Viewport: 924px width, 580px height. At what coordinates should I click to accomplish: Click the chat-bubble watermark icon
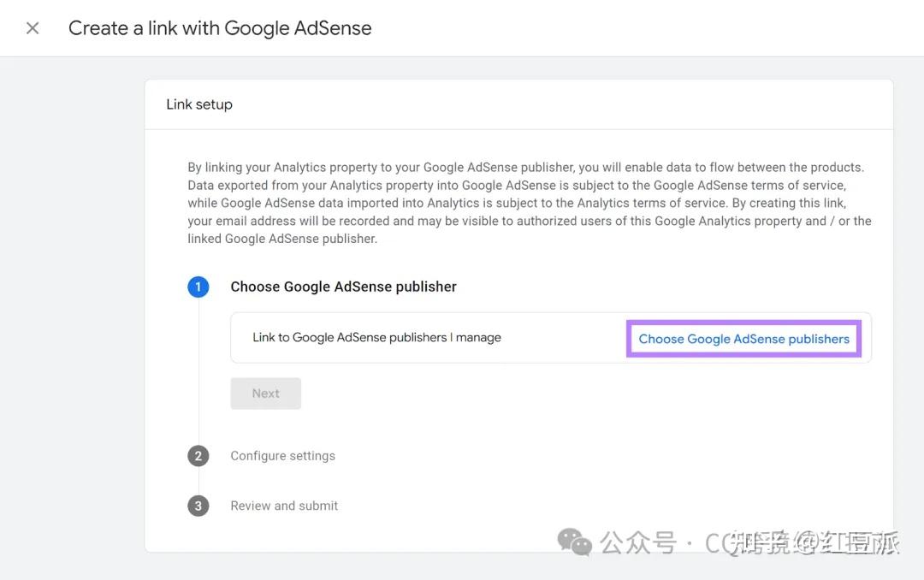click(x=574, y=542)
